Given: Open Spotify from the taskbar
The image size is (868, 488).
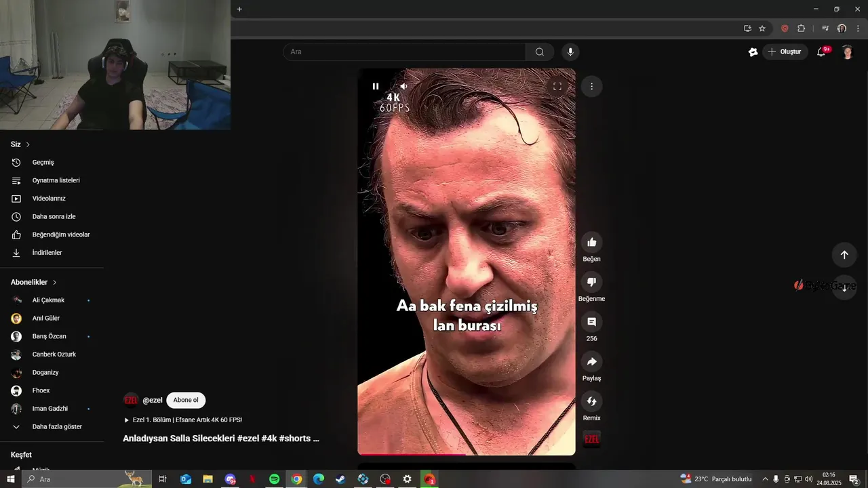Looking at the screenshot, I should 274,479.
